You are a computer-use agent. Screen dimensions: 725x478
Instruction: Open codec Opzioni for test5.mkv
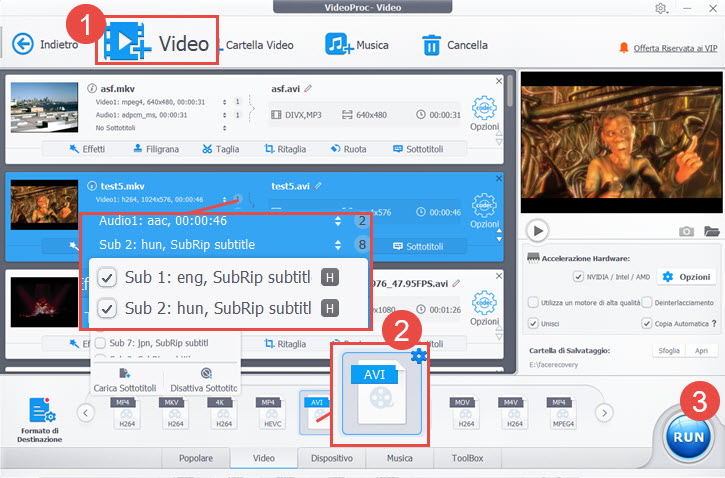tap(484, 211)
